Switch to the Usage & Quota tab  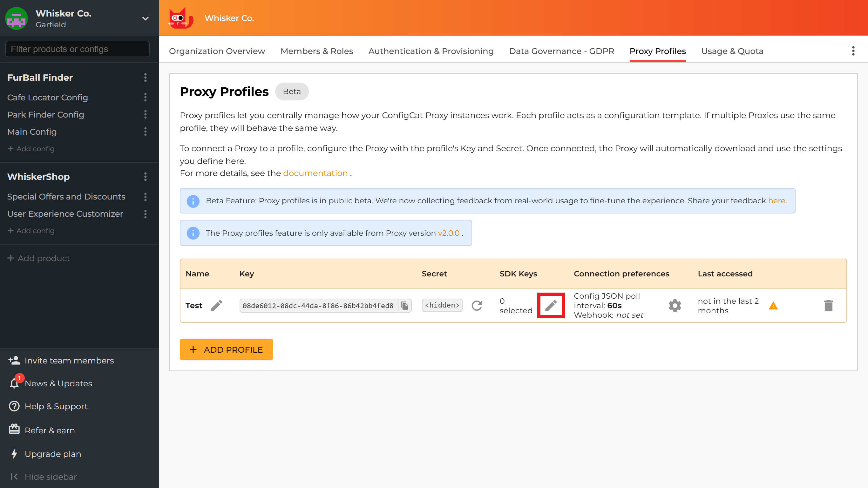[x=732, y=51]
